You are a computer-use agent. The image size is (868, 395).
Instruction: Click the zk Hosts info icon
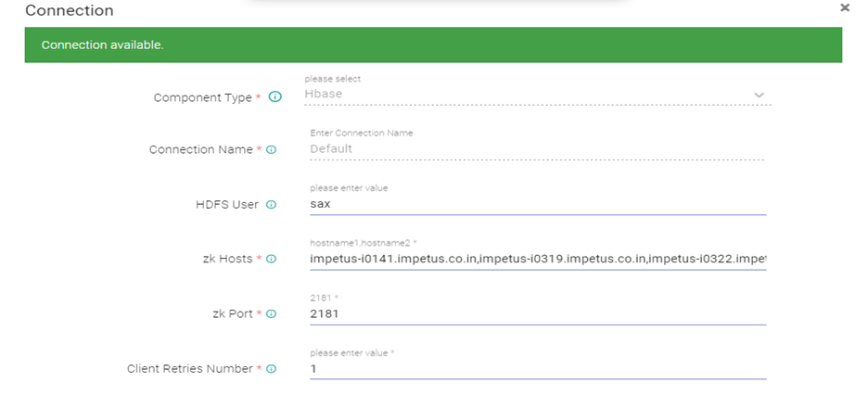pos(272,260)
